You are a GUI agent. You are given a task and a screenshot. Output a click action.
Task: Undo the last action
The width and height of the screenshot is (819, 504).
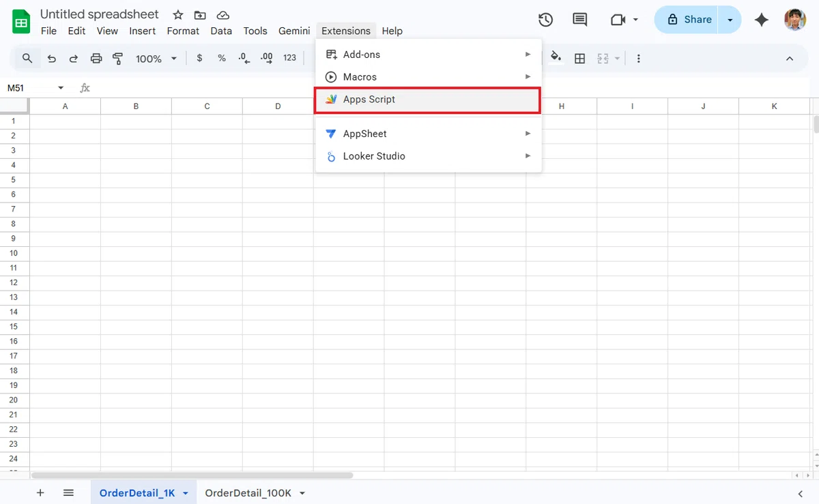pos(52,59)
